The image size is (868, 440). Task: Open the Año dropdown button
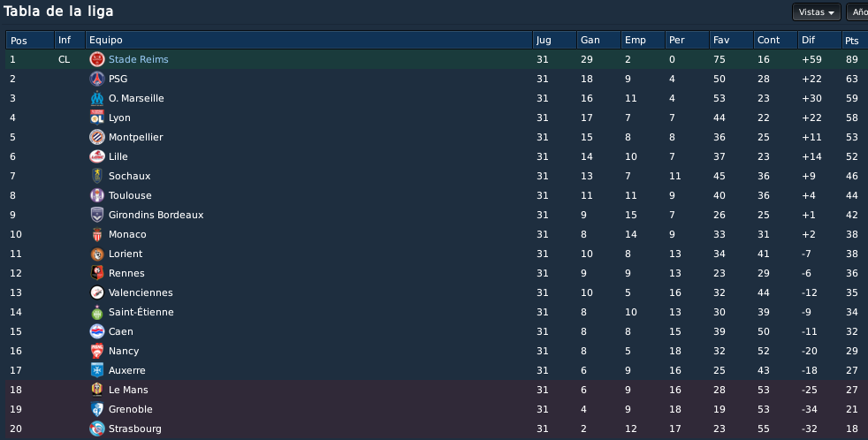pos(857,12)
